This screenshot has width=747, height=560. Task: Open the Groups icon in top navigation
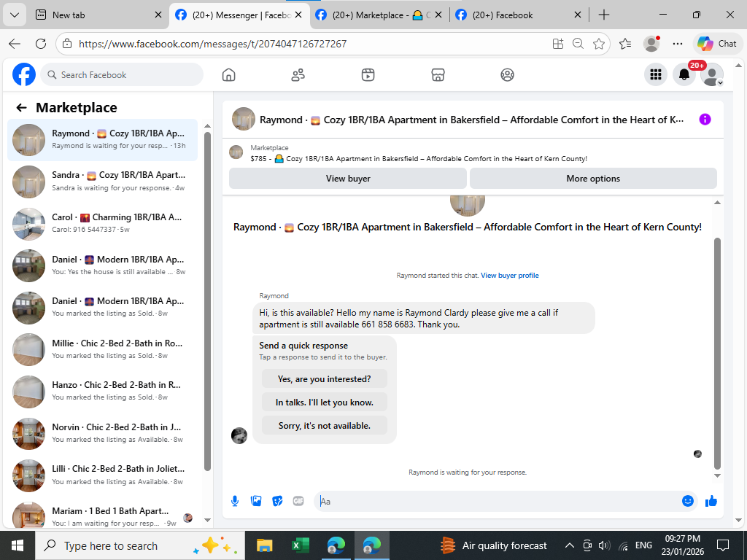[x=508, y=75]
